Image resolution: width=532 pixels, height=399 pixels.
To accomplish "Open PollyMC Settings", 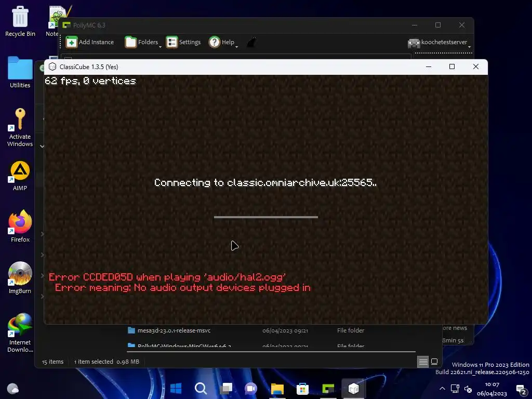I will pyautogui.click(x=183, y=42).
